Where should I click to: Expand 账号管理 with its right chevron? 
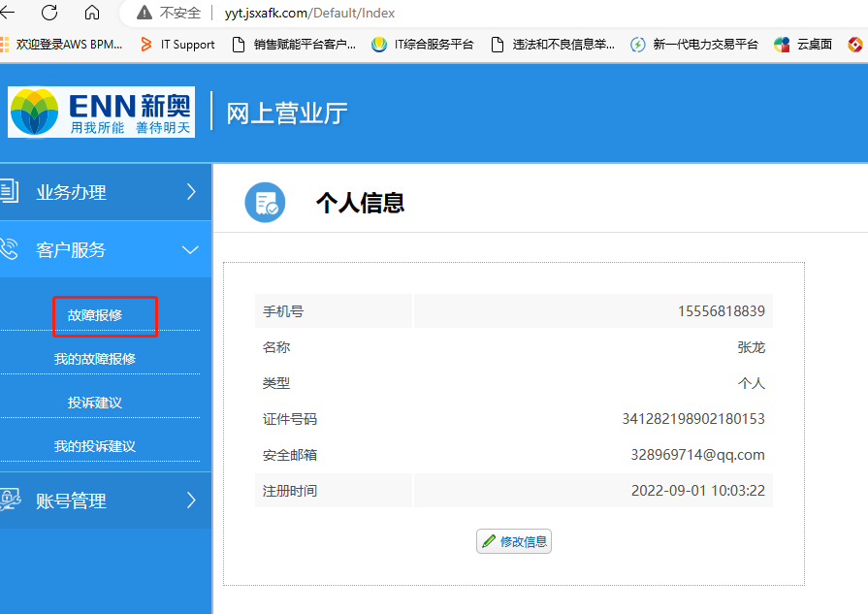[x=191, y=500]
